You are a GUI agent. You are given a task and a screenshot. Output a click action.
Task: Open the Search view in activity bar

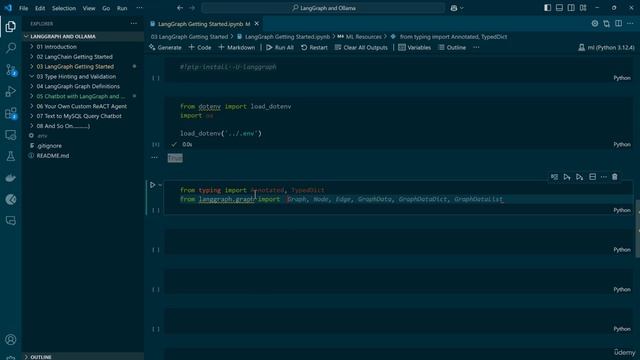11,48
